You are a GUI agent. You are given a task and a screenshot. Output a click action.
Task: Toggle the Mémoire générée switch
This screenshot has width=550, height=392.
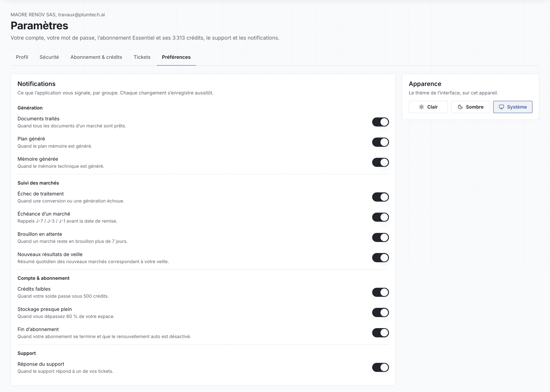pyautogui.click(x=380, y=162)
